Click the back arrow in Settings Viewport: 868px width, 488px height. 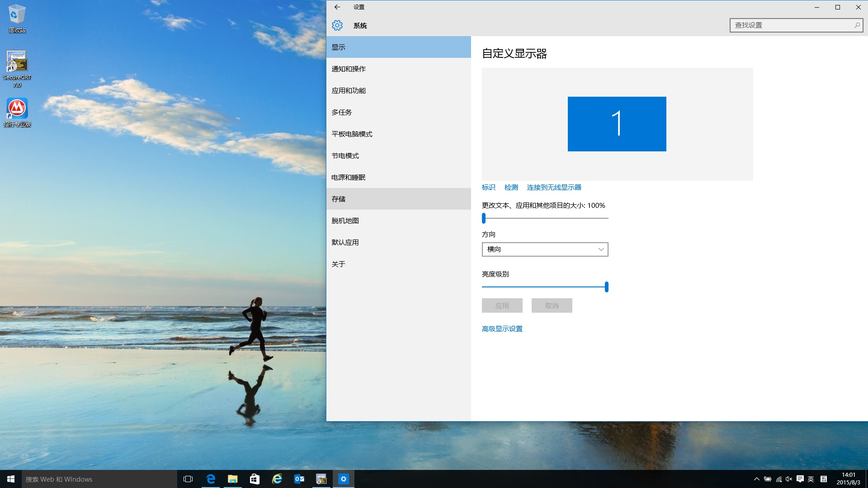[x=337, y=7]
